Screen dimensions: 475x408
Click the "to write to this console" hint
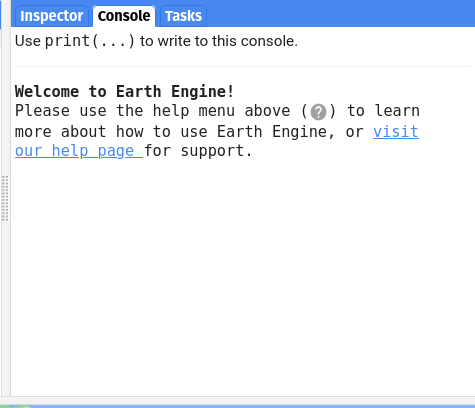(x=219, y=41)
